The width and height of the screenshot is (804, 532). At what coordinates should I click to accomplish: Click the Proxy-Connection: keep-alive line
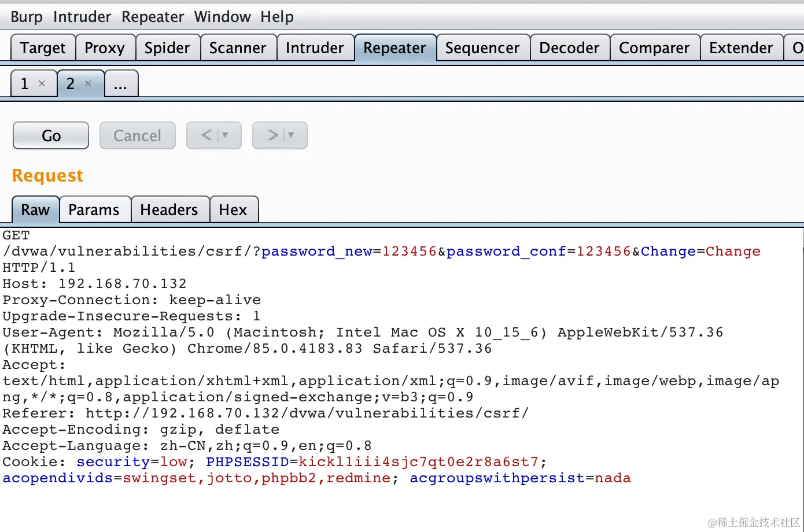point(132,300)
